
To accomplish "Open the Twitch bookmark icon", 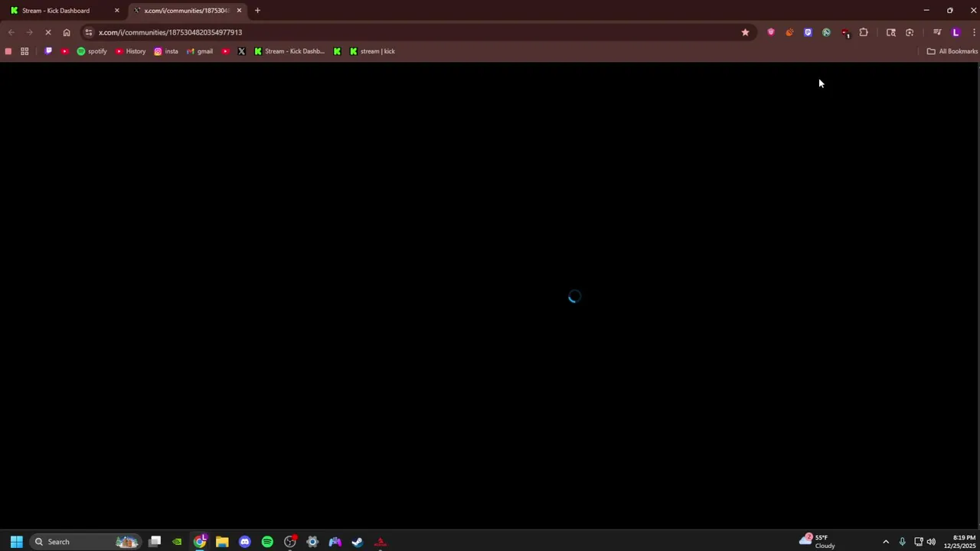I will [48, 51].
